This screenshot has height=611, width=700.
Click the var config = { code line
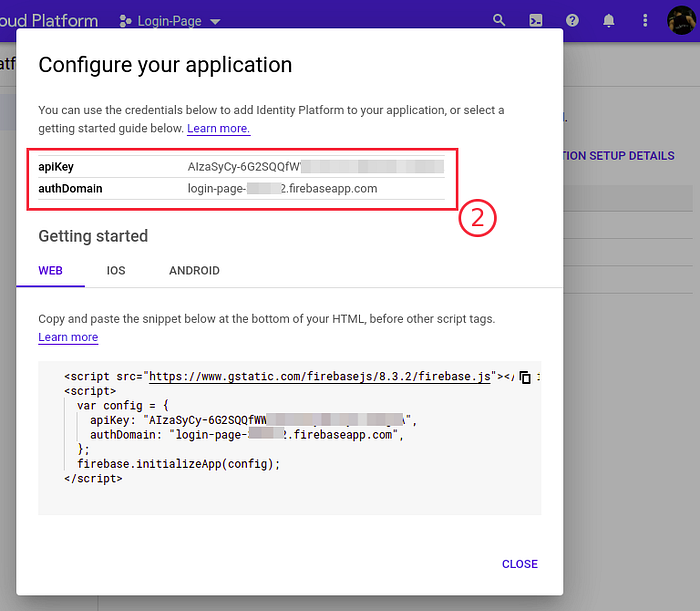[x=123, y=405]
